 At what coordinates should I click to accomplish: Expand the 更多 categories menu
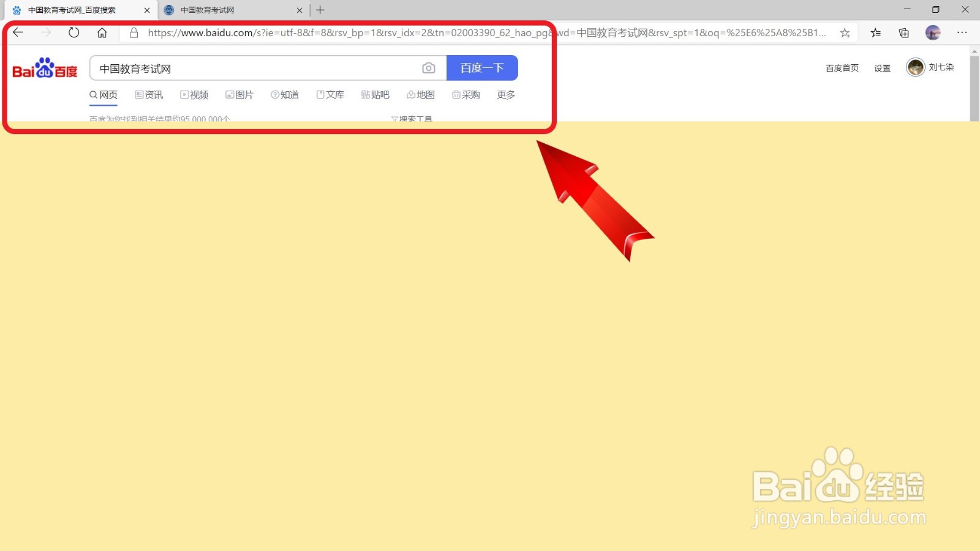point(506,95)
